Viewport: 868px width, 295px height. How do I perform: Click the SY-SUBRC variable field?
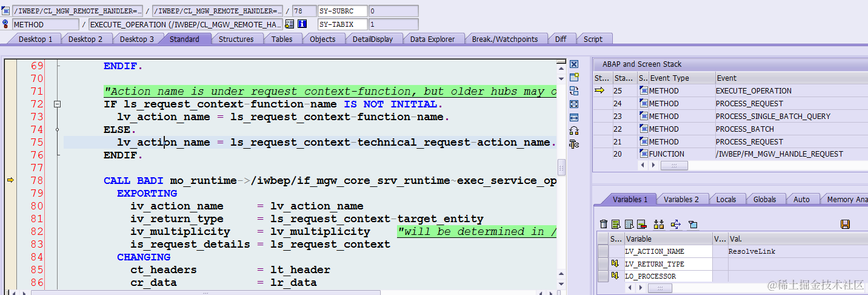(342, 11)
